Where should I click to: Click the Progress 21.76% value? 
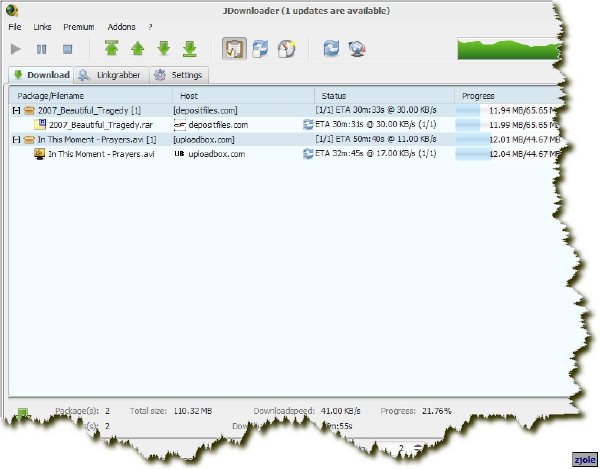tap(437, 411)
